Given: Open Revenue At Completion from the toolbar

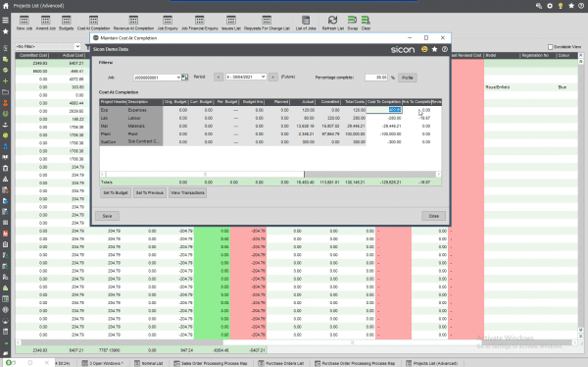Looking at the screenshot, I should point(133,23).
